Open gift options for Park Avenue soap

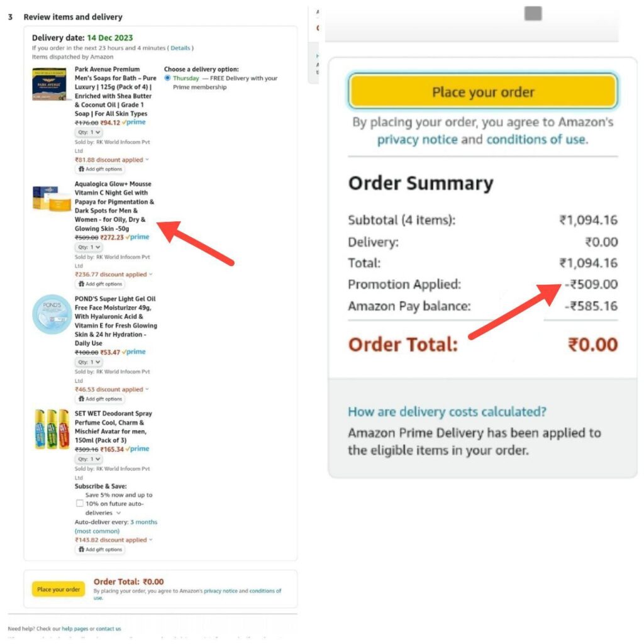coord(99,169)
